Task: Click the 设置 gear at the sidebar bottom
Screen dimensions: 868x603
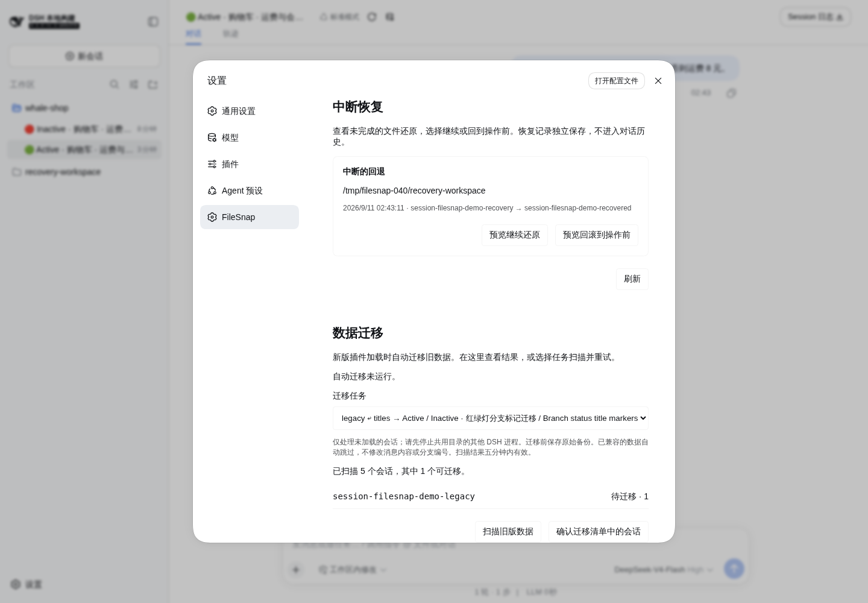Action: 26,584
